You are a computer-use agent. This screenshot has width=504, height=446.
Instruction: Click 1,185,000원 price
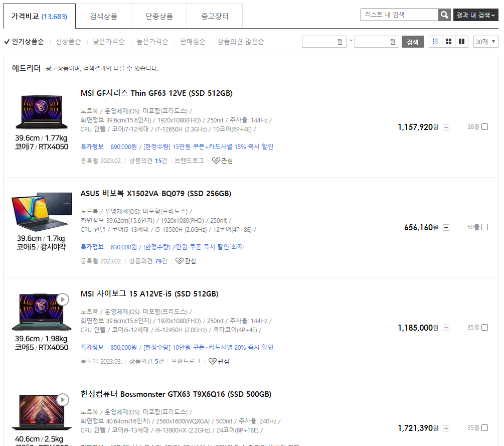[x=418, y=328]
